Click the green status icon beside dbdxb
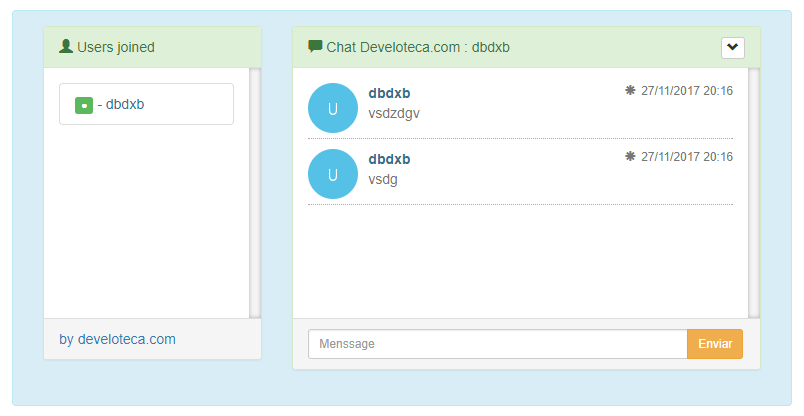This screenshot has height=416, width=804. tap(84, 104)
